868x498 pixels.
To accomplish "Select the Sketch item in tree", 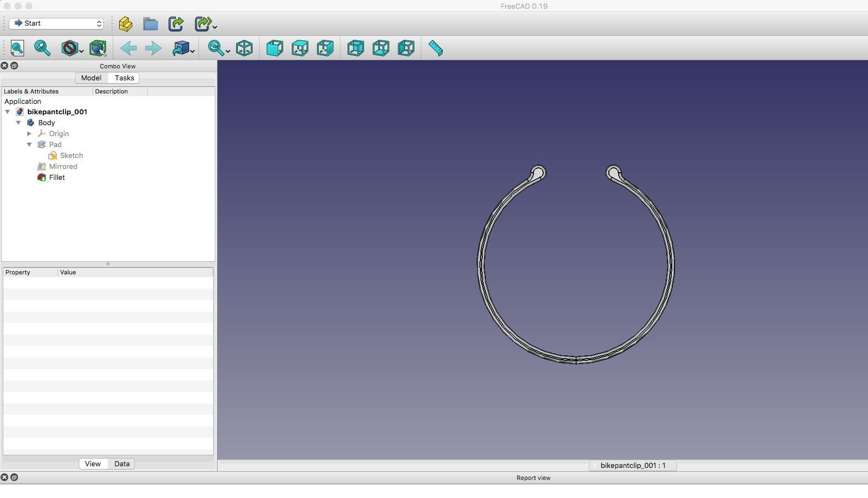I will coord(72,155).
